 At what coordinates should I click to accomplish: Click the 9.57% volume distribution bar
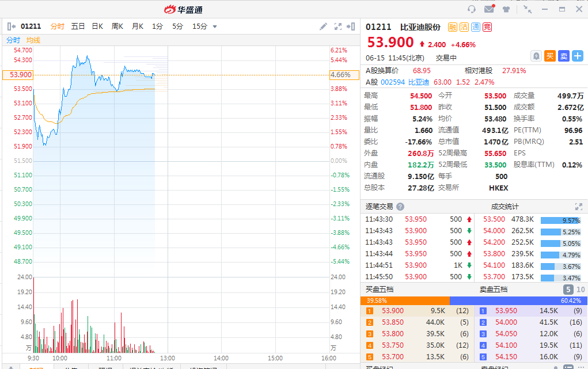560,220
